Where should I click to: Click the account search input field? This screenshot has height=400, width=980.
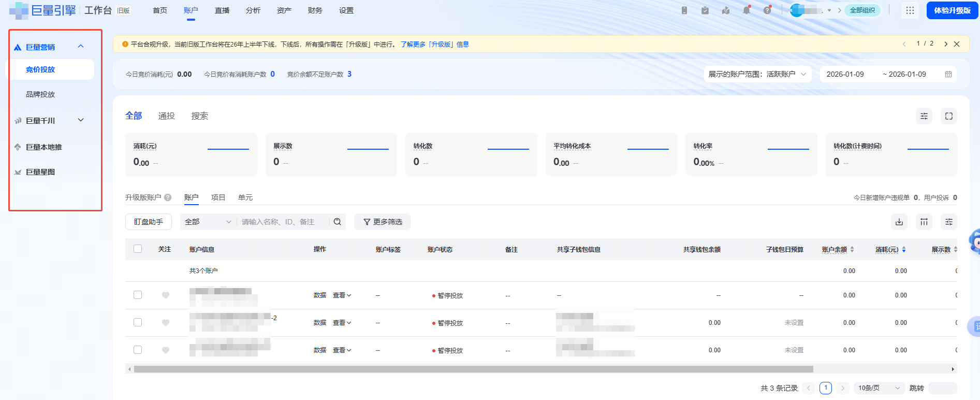click(x=284, y=222)
